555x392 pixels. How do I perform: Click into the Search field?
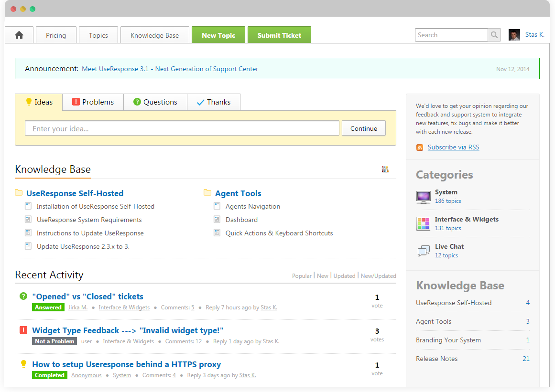click(451, 35)
